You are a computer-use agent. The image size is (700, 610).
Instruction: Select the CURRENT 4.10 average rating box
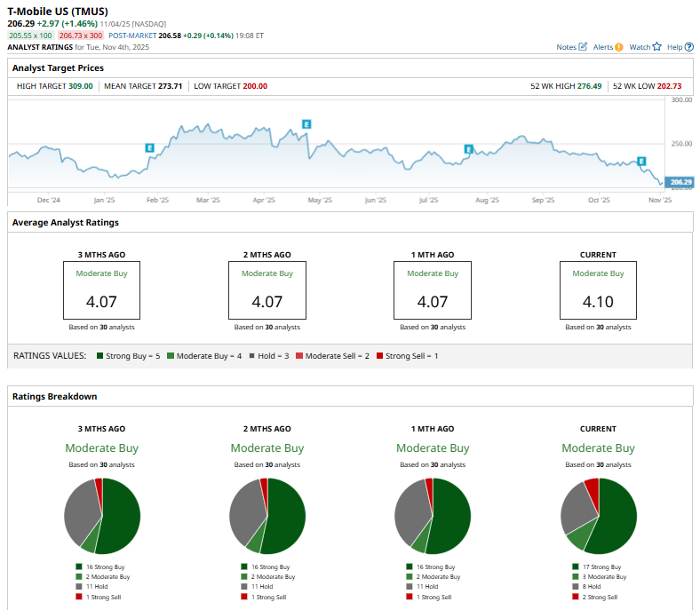pyautogui.click(x=598, y=290)
